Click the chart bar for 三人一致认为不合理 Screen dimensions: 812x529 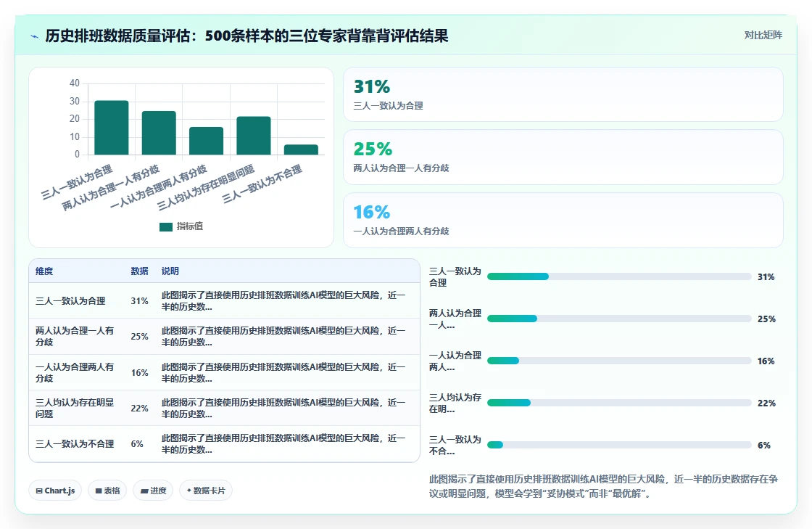[x=301, y=149]
